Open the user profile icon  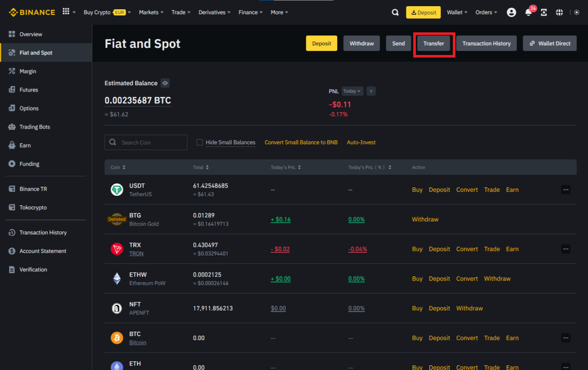pos(511,12)
